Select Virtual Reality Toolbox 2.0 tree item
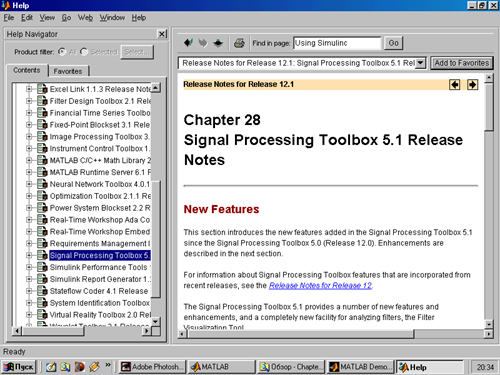The height and width of the screenshot is (375, 500). [x=100, y=315]
